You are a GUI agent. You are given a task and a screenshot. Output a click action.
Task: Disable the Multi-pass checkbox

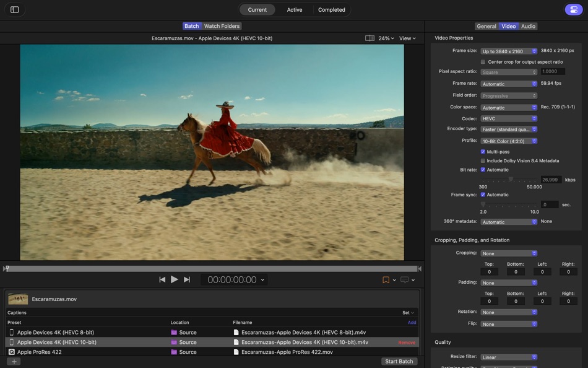[483, 152]
